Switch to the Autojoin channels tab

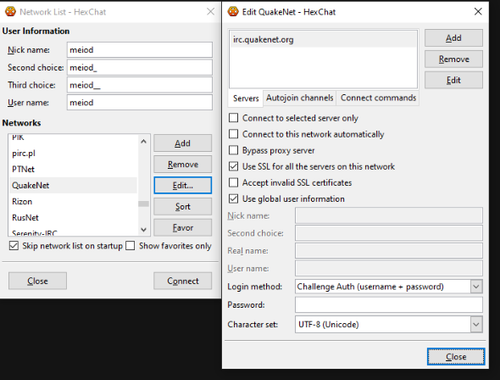coord(299,98)
